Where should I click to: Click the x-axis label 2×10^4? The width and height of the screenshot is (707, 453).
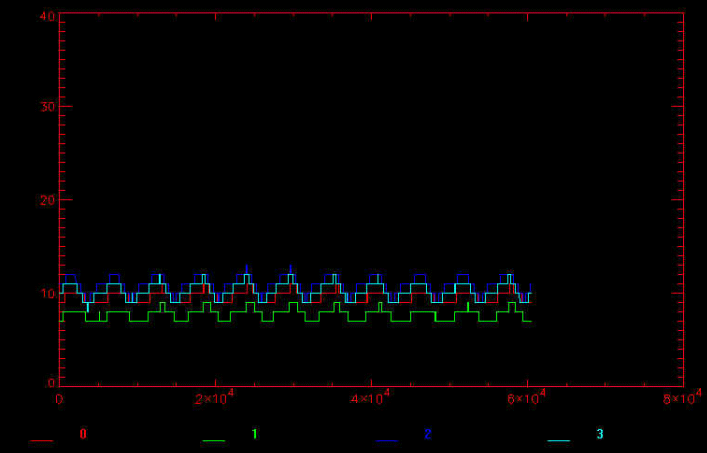213,398
